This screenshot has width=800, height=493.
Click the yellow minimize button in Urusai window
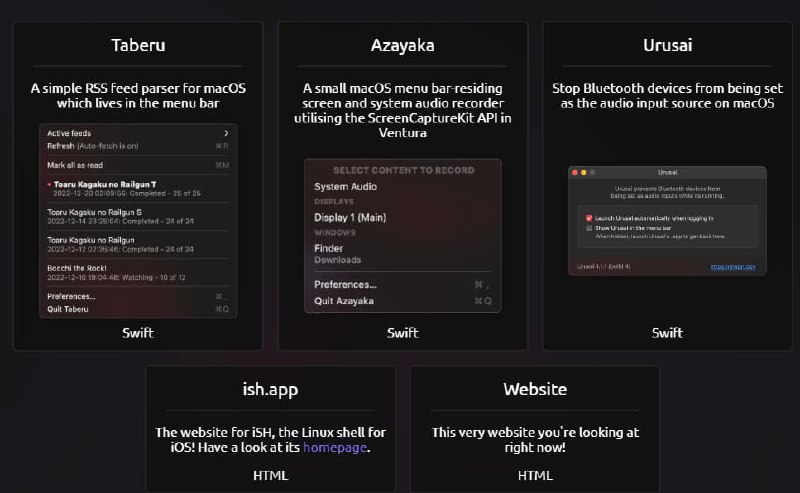(x=583, y=173)
